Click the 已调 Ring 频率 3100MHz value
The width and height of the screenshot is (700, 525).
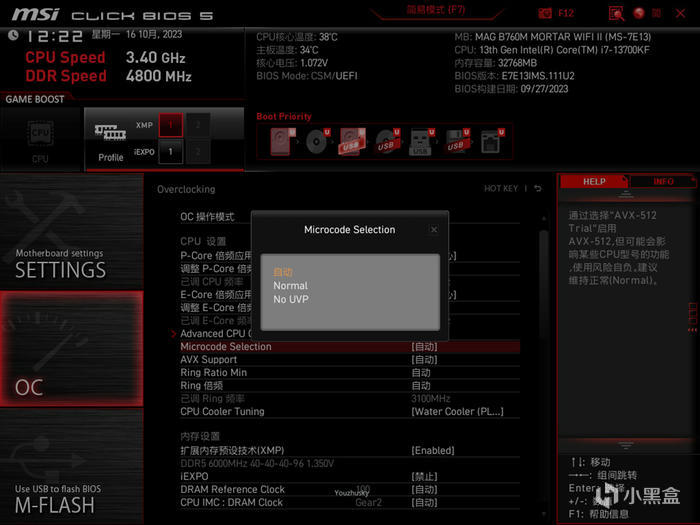[x=430, y=399]
